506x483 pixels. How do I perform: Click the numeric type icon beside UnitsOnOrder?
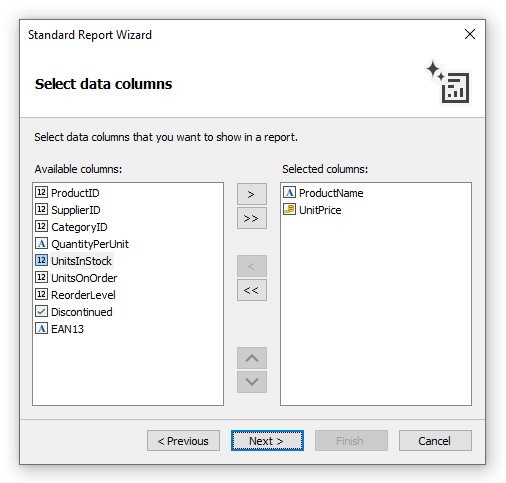click(x=41, y=277)
